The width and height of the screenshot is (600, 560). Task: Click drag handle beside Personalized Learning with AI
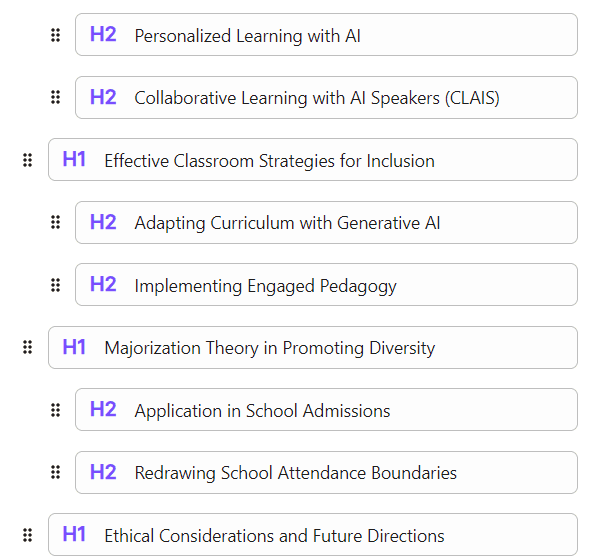(x=56, y=35)
